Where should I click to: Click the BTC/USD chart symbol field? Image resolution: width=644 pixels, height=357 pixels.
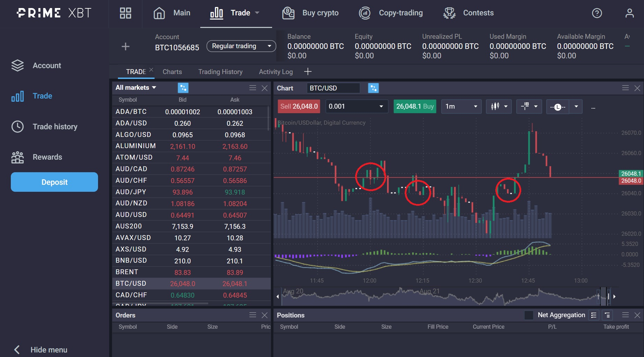click(x=333, y=88)
